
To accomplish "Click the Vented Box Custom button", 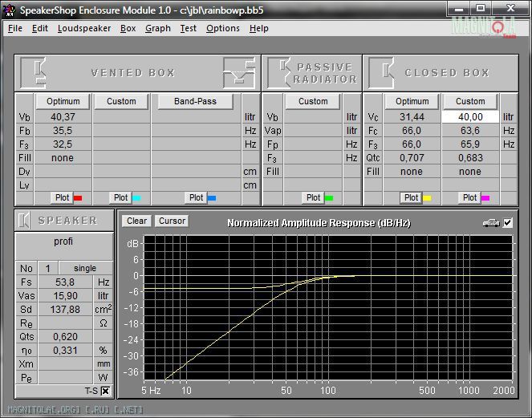I will (121, 101).
